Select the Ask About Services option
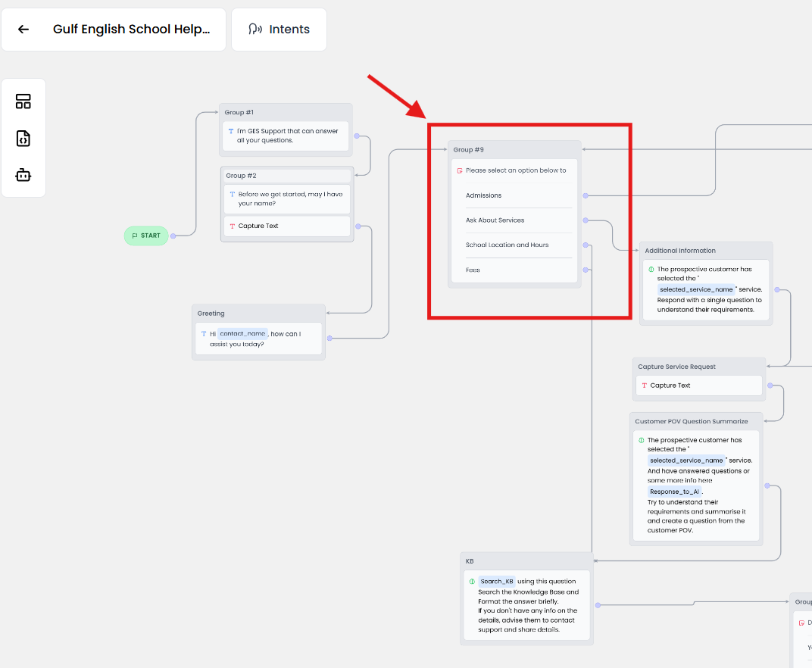Image resolution: width=812 pixels, height=668 pixels. click(495, 220)
